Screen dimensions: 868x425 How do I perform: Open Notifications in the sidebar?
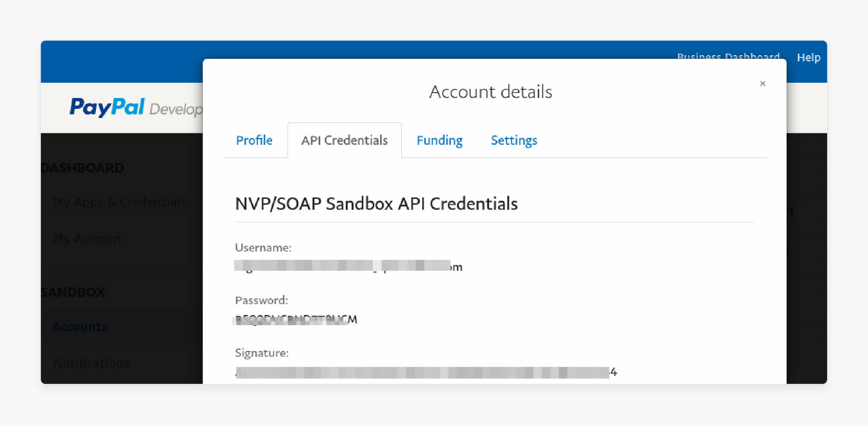91,363
